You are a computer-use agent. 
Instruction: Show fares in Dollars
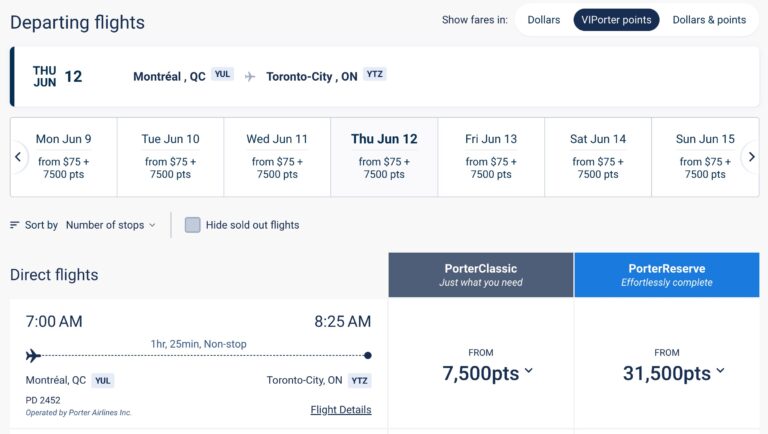543,20
